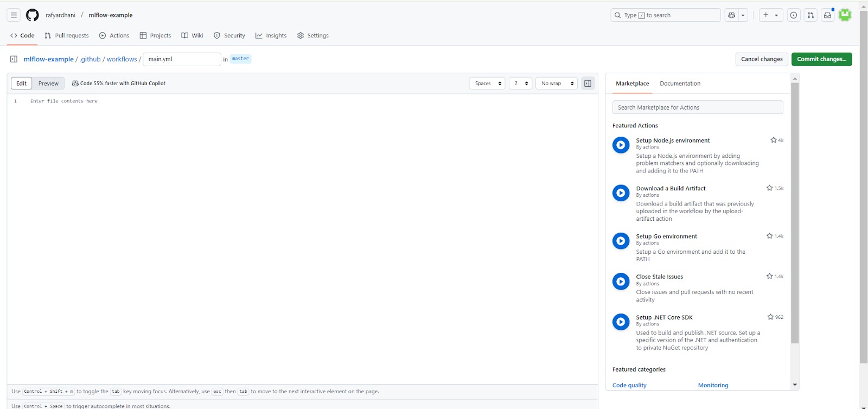
Task: Open the GitHub homepage logo
Action: click(x=33, y=15)
